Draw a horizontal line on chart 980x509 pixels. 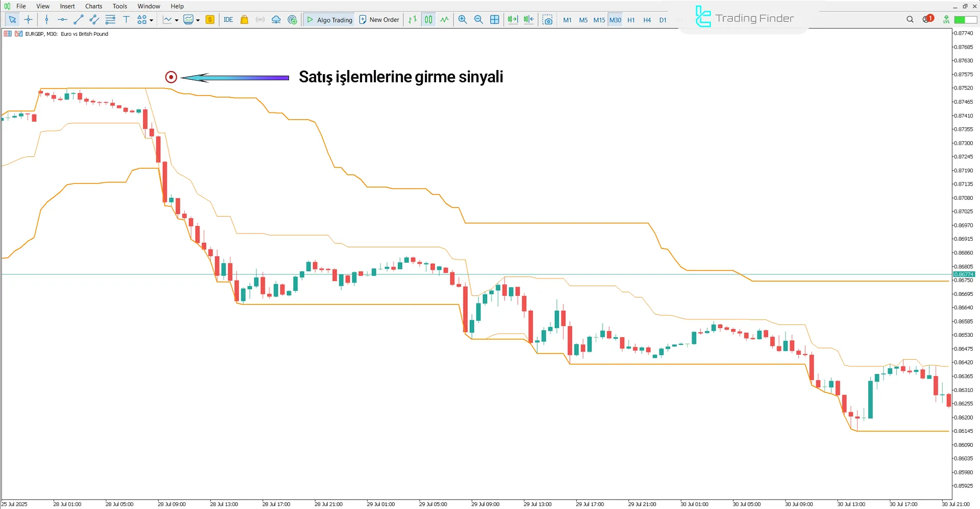[62, 19]
